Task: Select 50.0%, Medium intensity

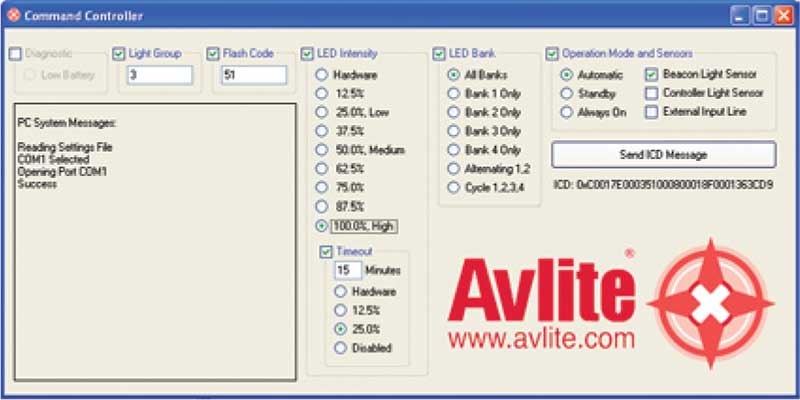Action: pyautogui.click(x=321, y=150)
